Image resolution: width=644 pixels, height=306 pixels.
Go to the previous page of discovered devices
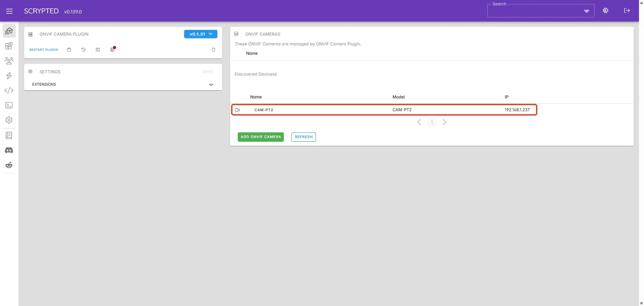419,122
